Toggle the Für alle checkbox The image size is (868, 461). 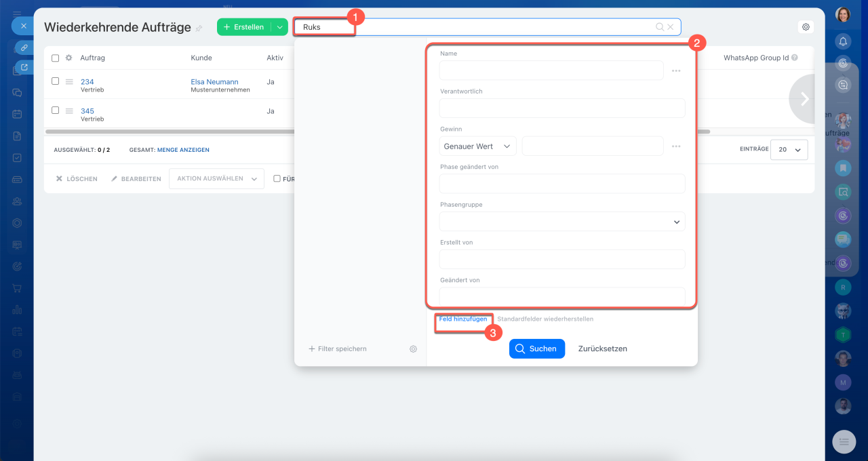click(x=277, y=179)
